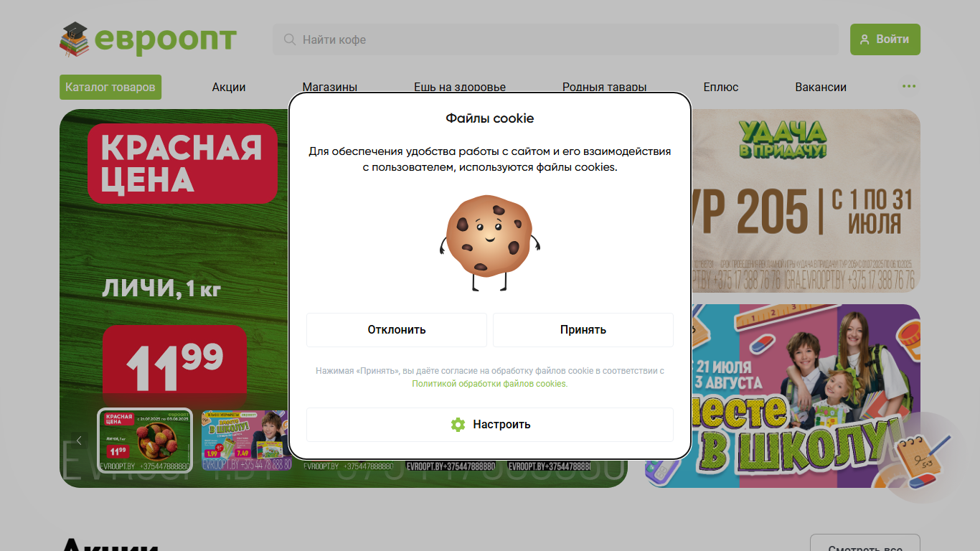Click the Евроопт logo with books
The height and width of the screenshot is (551, 980).
point(148,39)
